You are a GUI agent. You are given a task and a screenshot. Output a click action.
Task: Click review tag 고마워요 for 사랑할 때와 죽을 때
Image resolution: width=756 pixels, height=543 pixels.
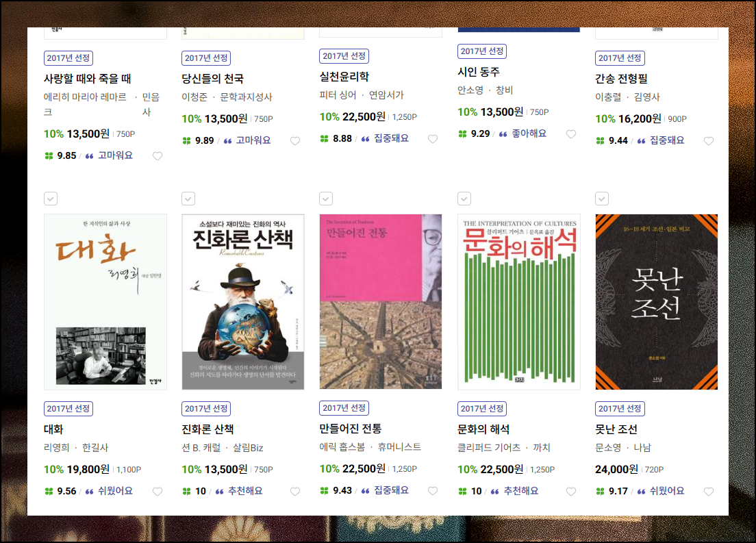coord(115,155)
